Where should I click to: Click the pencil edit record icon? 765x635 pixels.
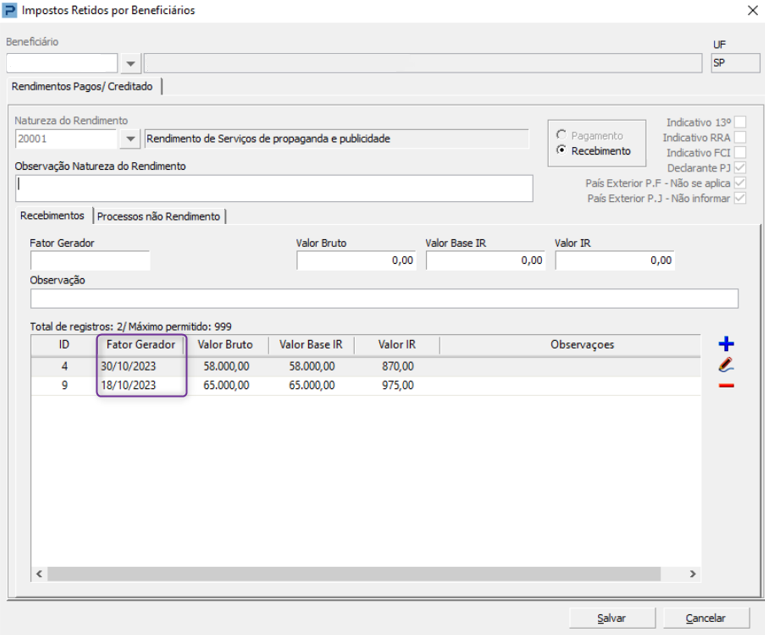(726, 366)
